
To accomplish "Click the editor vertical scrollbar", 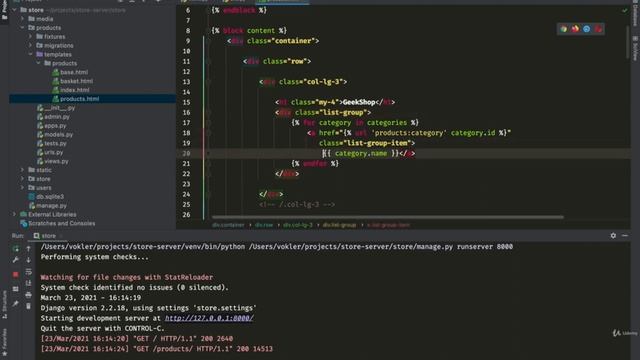I will (628, 42).
